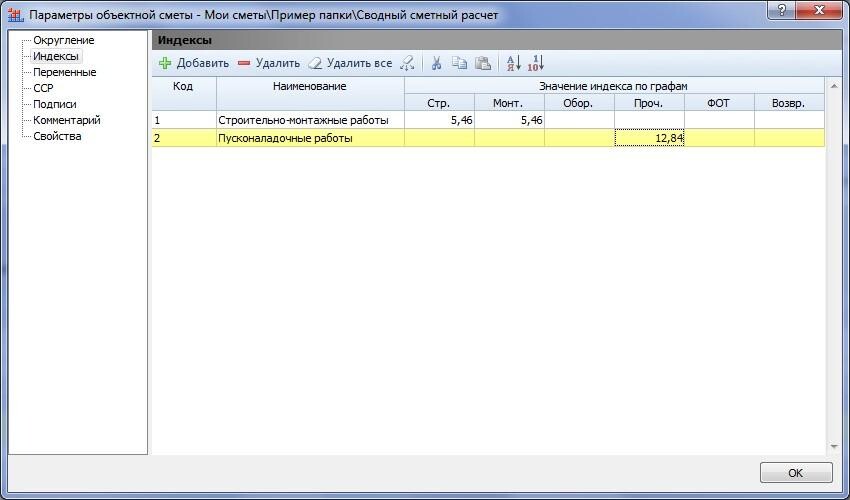The image size is (850, 500).
Task: Click the Удалить (delete) toolbar button
Action: pyautogui.click(x=268, y=63)
